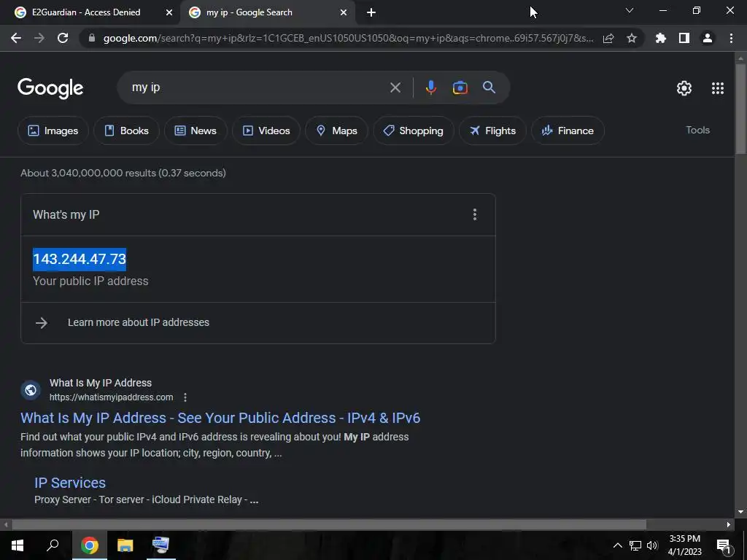Filter results by Videos
Image resolution: width=747 pixels, height=560 pixels.
pyautogui.click(x=266, y=131)
